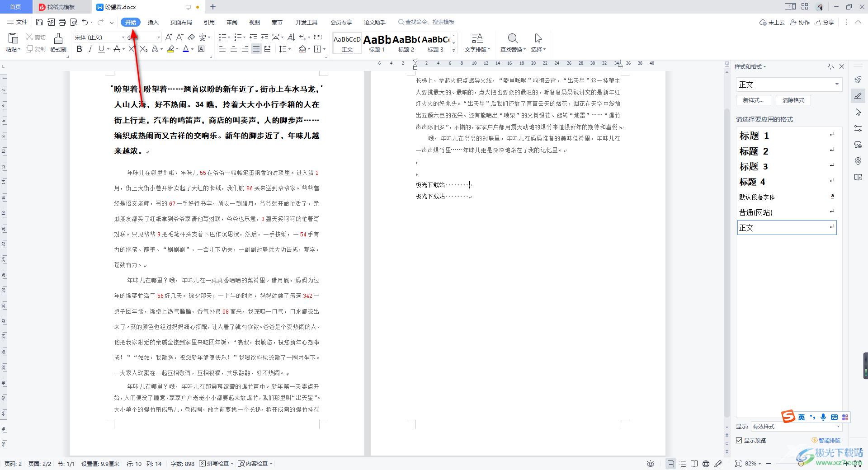Decrease paragraph indent
This screenshot has width=868, height=470.
(x=253, y=37)
